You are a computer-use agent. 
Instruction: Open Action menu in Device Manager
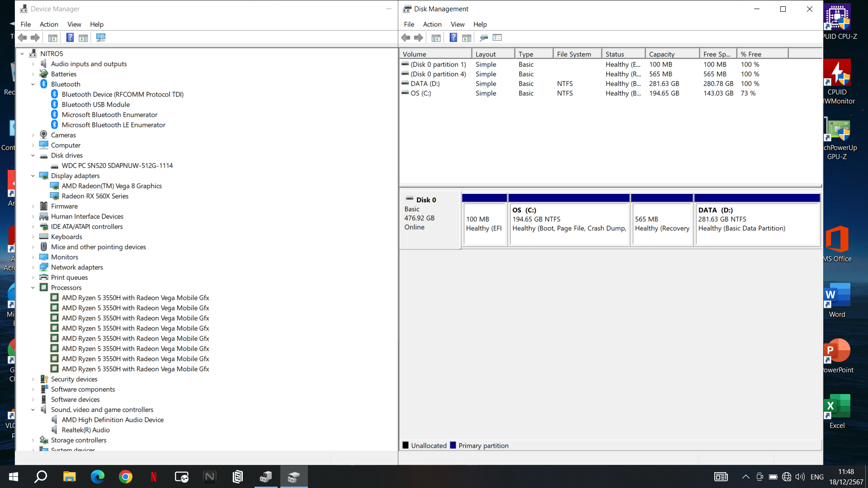point(49,24)
